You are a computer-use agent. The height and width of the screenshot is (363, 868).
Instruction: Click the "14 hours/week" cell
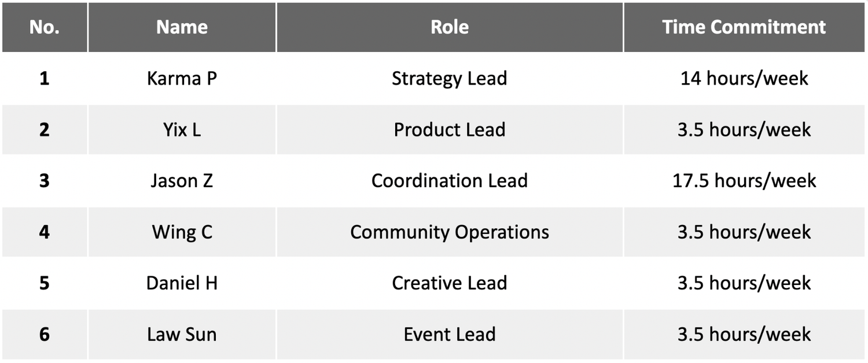pos(744,78)
